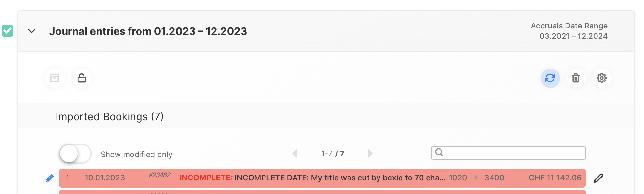This screenshot has width=644, height=194.
Task: Click the blue refresh sync icon
Action: click(x=550, y=78)
